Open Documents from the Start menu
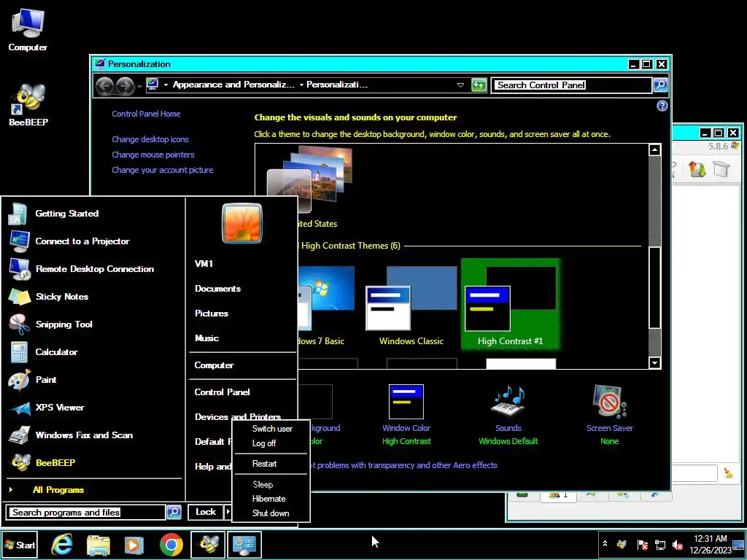The width and height of the screenshot is (747, 560). 217,289
